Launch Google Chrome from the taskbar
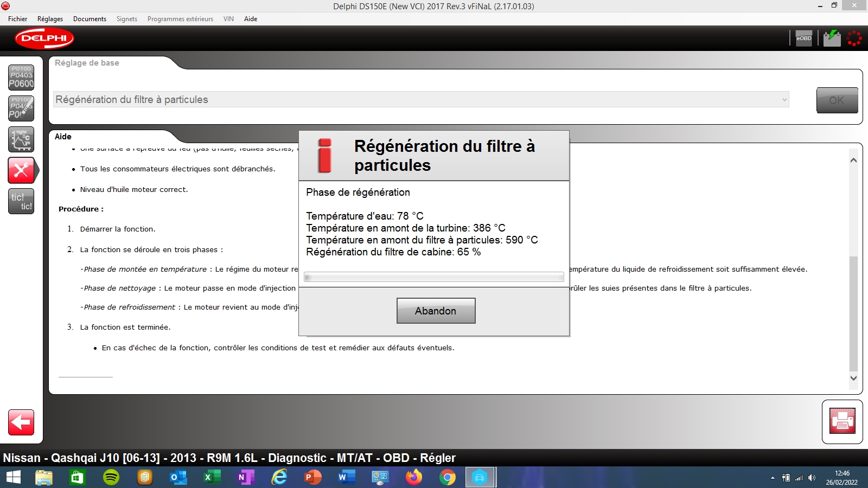The width and height of the screenshot is (868, 488). 448,477
